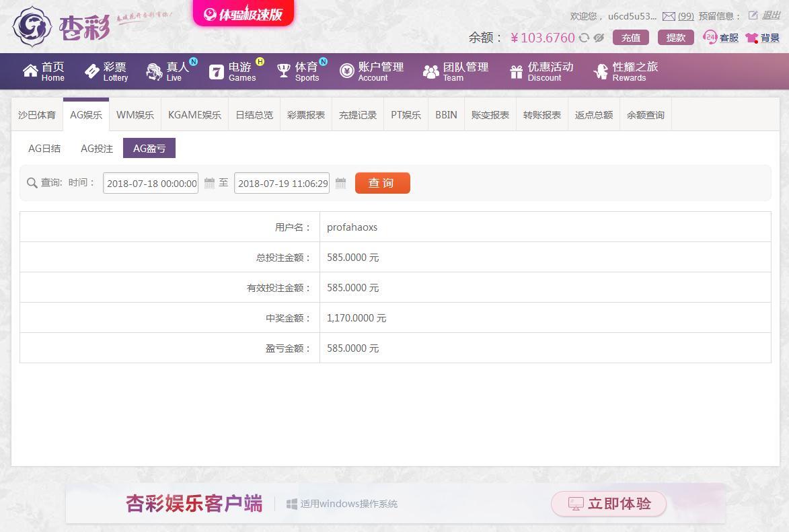Click the 杏彩 logo icon
Image resolution: width=789 pixels, height=532 pixels.
pos(32,26)
